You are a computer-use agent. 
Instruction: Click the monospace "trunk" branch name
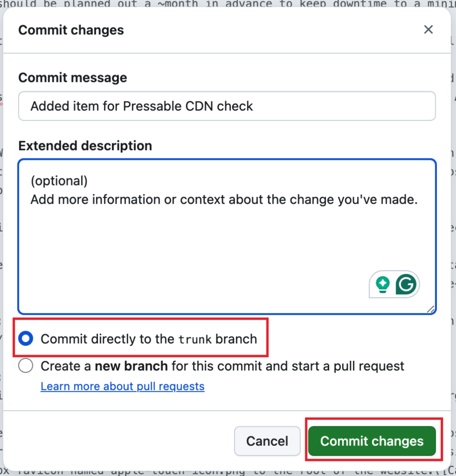(x=195, y=339)
